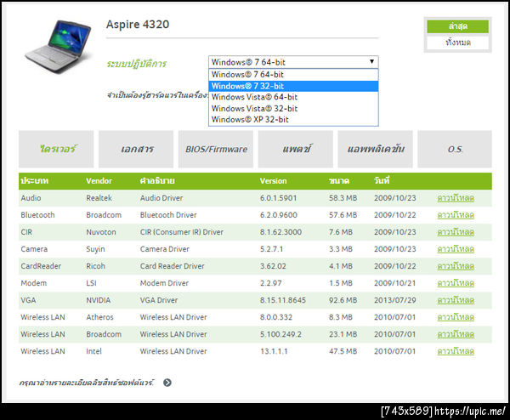Choose Windows Vista 64-bit option
Viewport: 510px width, 420px height.
coord(293,97)
